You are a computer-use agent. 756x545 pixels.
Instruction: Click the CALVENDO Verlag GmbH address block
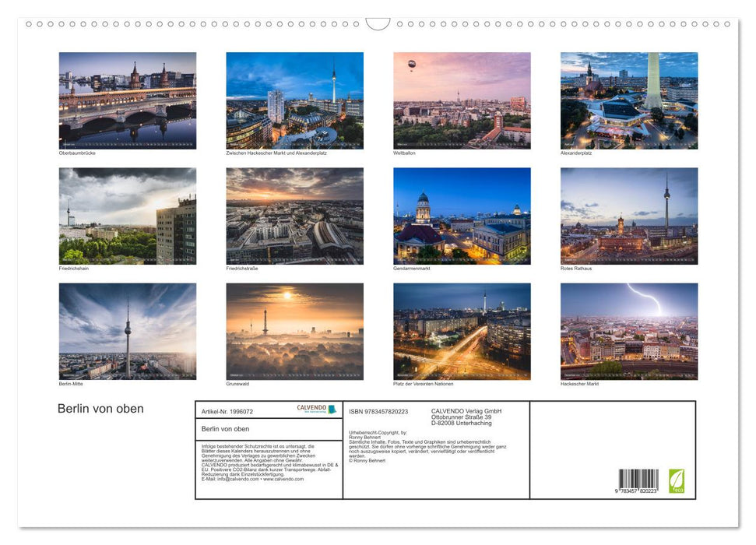pyautogui.click(x=461, y=416)
